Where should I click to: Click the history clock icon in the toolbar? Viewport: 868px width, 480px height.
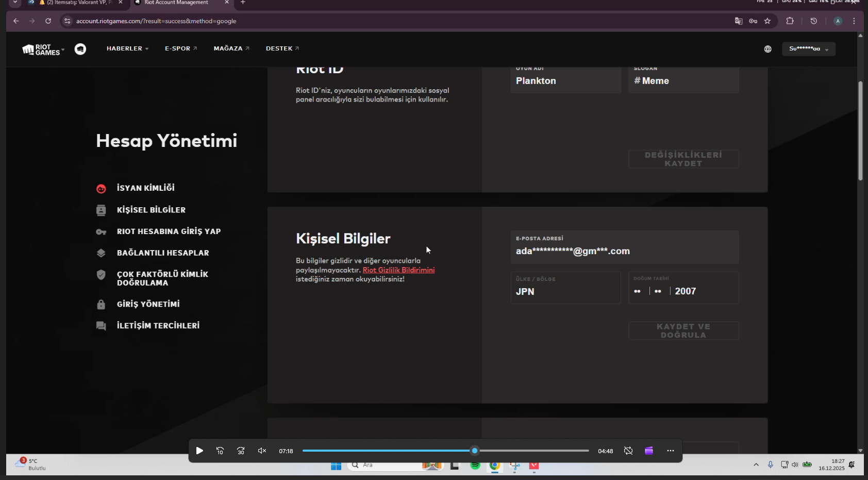(814, 21)
